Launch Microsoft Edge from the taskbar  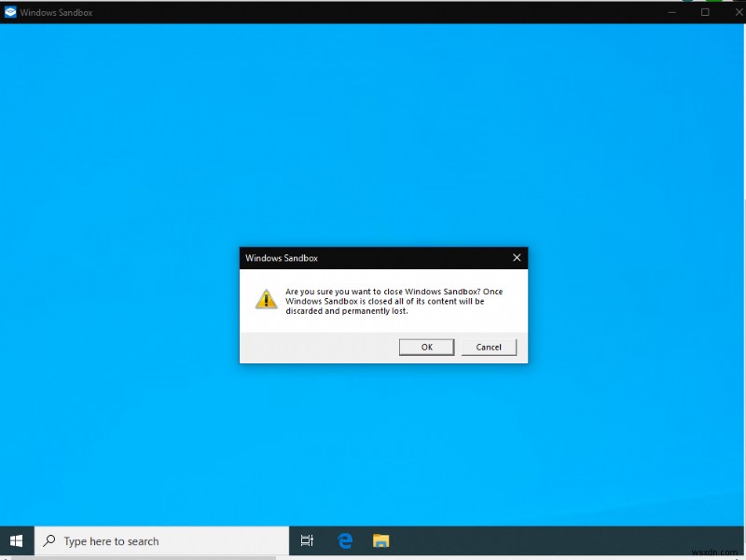345,540
